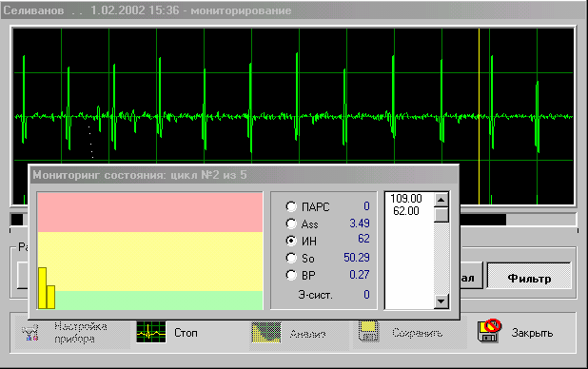Viewport: 588px width, 369px height.
Task: Click the list scrollbar up arrow
Action: [441, 200]
